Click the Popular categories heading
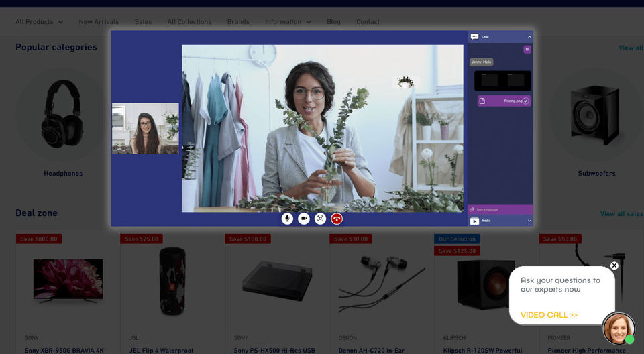This screenshot has height=354, width=644. [56, 47]
